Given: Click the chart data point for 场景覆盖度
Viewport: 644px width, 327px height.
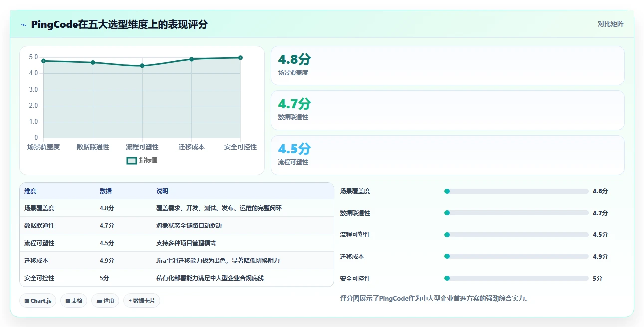Looking at the screenshot, I should click(x=44, y=61).
